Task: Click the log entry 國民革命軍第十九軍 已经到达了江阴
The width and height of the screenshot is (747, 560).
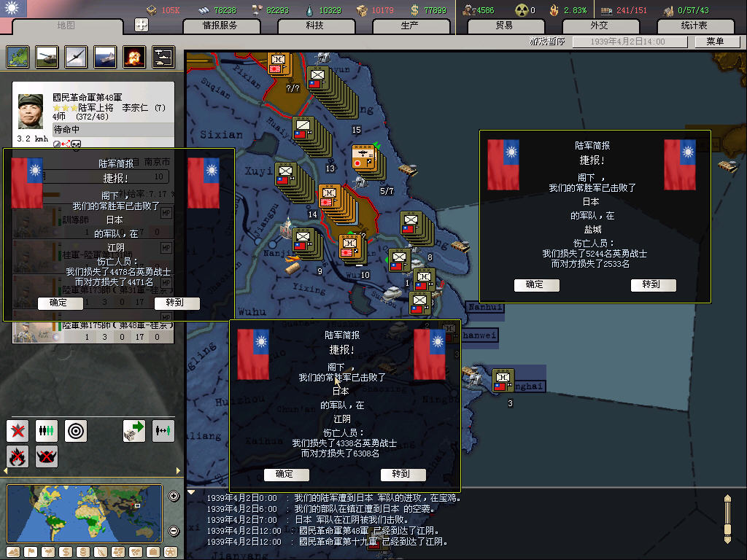Action: click(373, 542)
